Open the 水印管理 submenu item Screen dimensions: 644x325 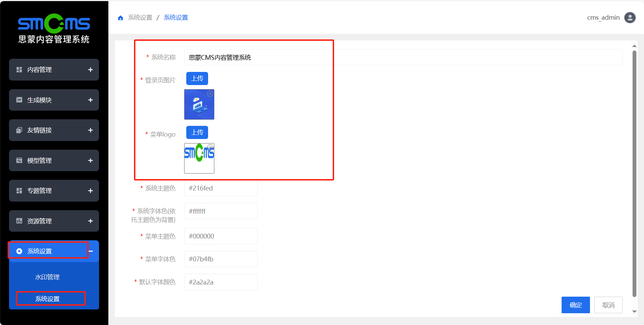47,277
